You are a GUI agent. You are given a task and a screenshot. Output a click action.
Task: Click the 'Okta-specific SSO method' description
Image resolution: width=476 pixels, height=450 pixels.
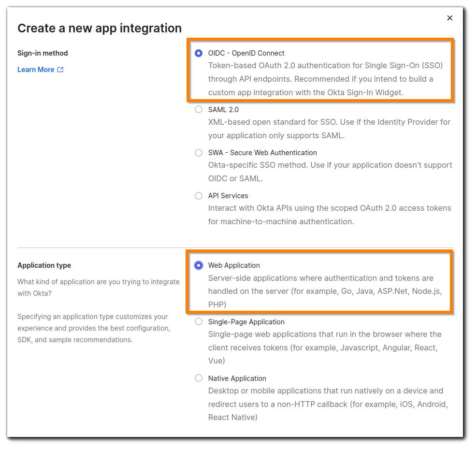pos(330,172)
